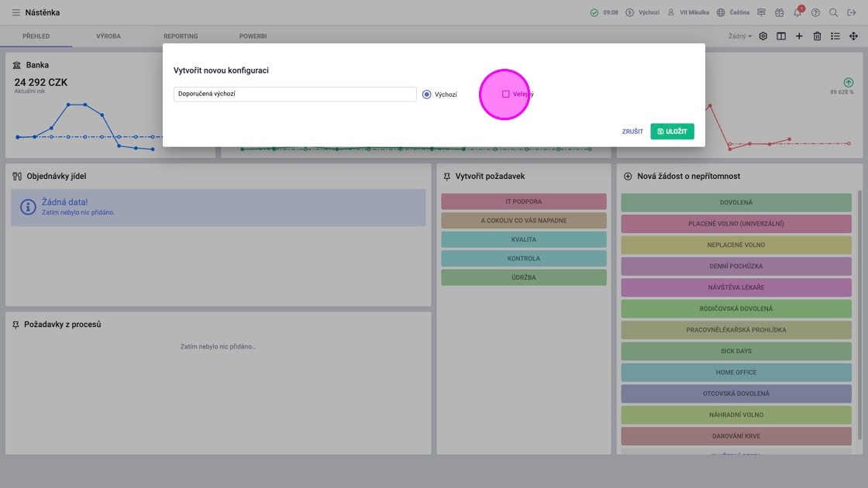The width and height of the screenshot is (868, 488).
Task: Click the Zatím nebylo nic přidáno… message
Action: coord(218,346)
